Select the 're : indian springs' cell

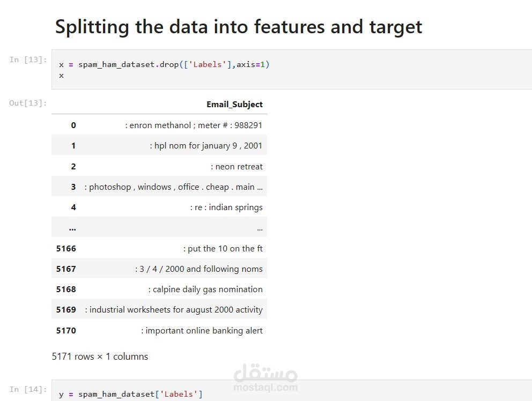[226, 207]
